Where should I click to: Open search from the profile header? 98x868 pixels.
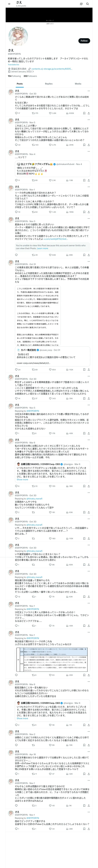(x=88, y=4)
